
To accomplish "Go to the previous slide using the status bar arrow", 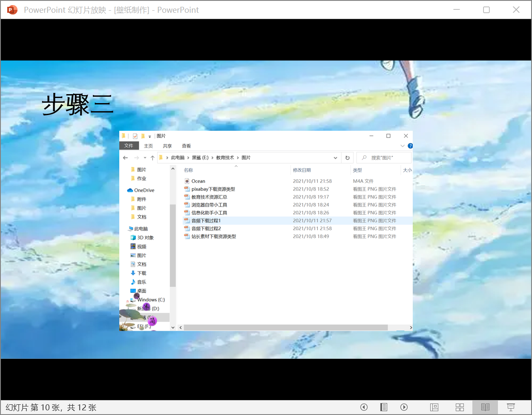I will 364,407.
